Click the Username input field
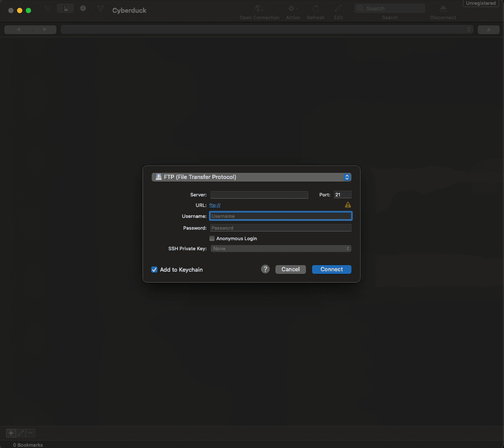 (x=281, y=216)
